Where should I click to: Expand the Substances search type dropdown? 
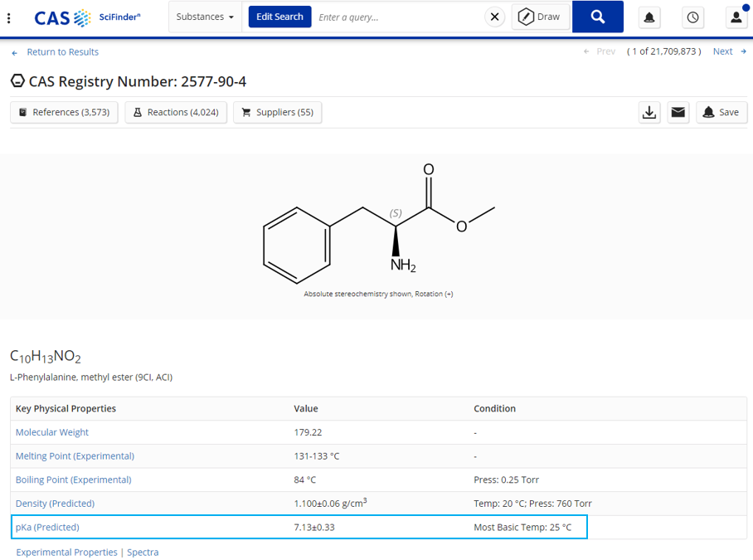tap(205, 17)
